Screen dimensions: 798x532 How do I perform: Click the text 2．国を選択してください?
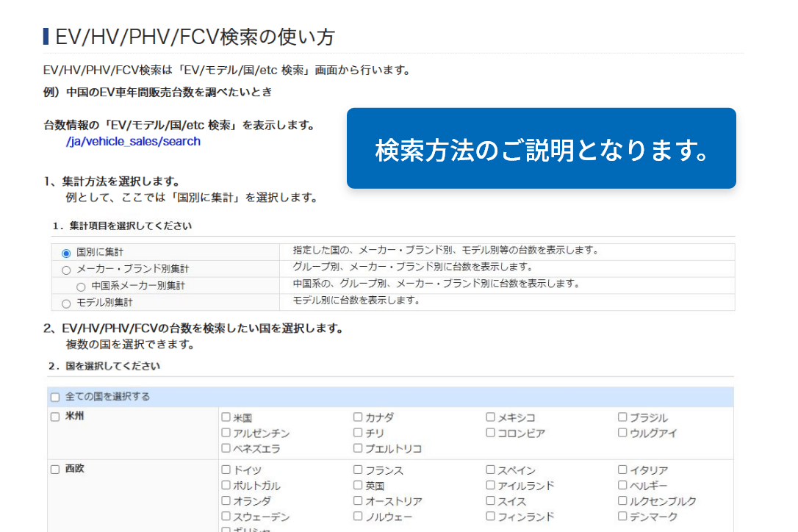click(104, 366)
